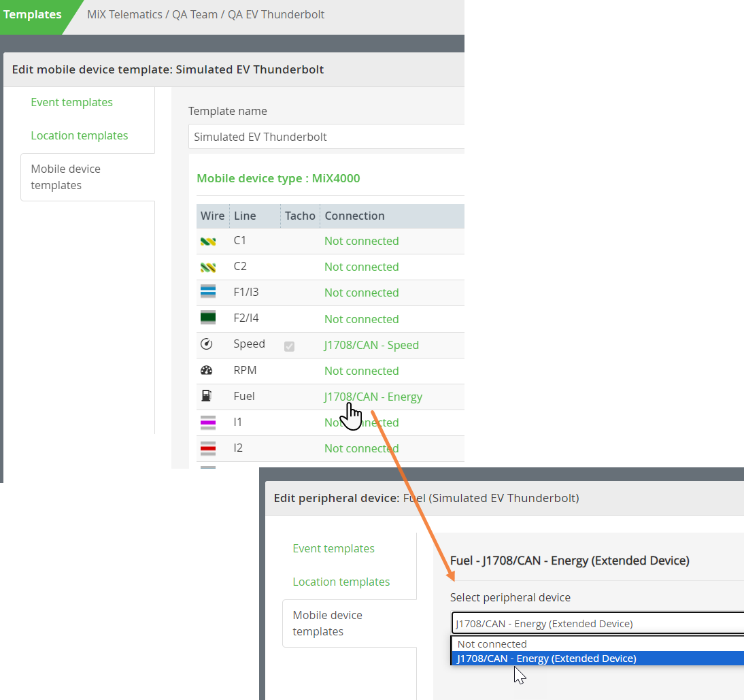Click the C1 wire color icon
Image resolution: width=744 pixels, height=700 pixels.
[x=208, y=241]
